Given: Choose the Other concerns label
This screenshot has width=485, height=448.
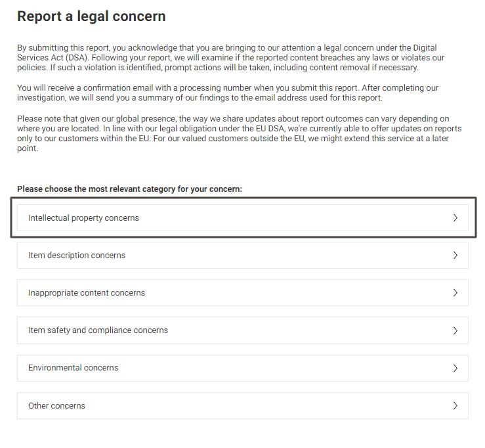Looking at the screenshot, I should pyautogui.click(x=56, y=406).
